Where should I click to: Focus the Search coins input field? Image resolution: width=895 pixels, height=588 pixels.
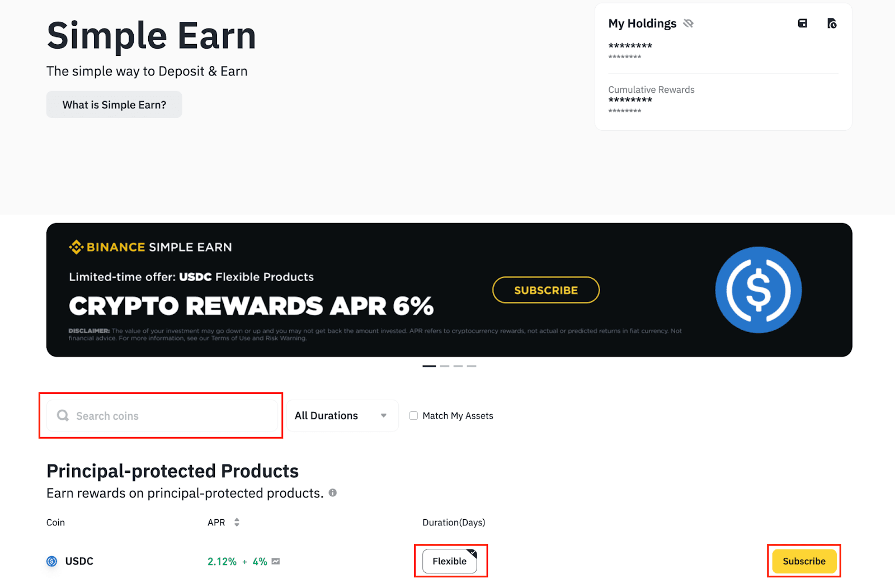pyautogui.click(x=168, y=416)
